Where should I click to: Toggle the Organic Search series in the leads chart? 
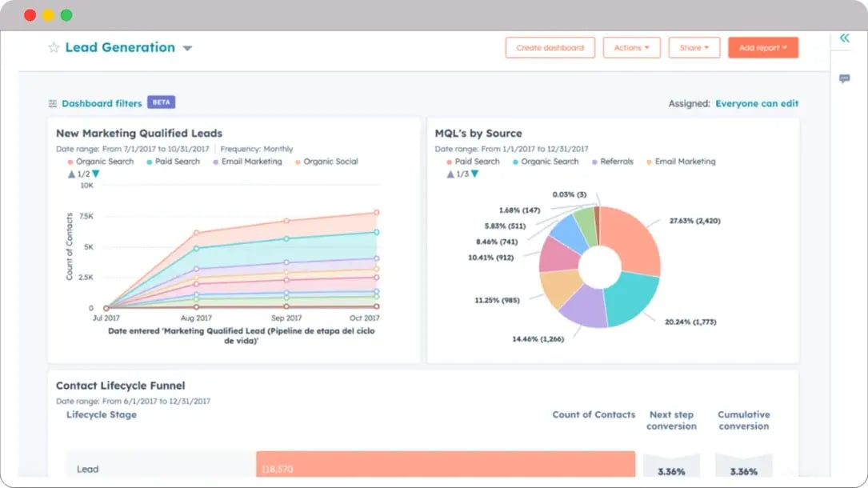click(101, 162)
